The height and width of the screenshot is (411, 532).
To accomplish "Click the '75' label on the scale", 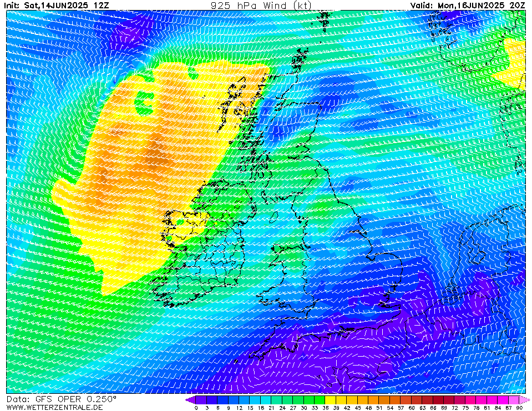I will point(465,408).
